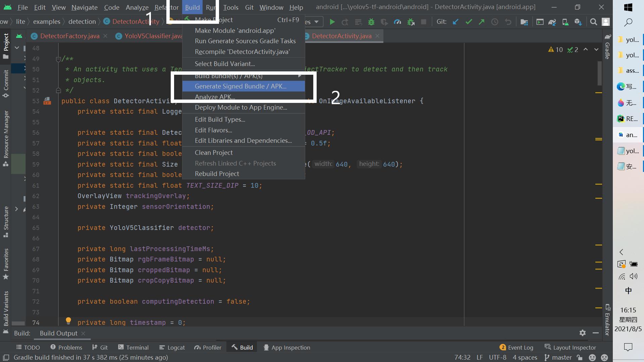Open the Search Everywhere magnifier
Viewport: 644px width, 362px height.
[593, 22]
